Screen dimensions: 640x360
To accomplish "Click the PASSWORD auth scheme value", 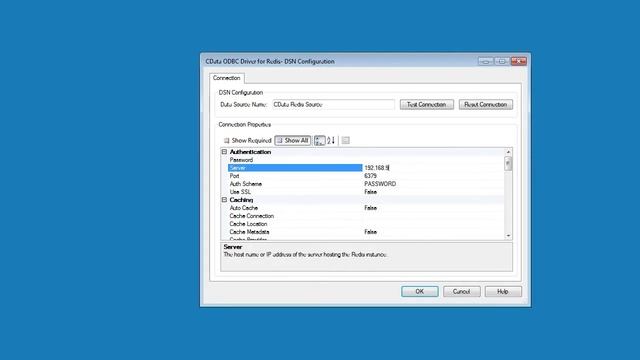I will coord(380,184).
